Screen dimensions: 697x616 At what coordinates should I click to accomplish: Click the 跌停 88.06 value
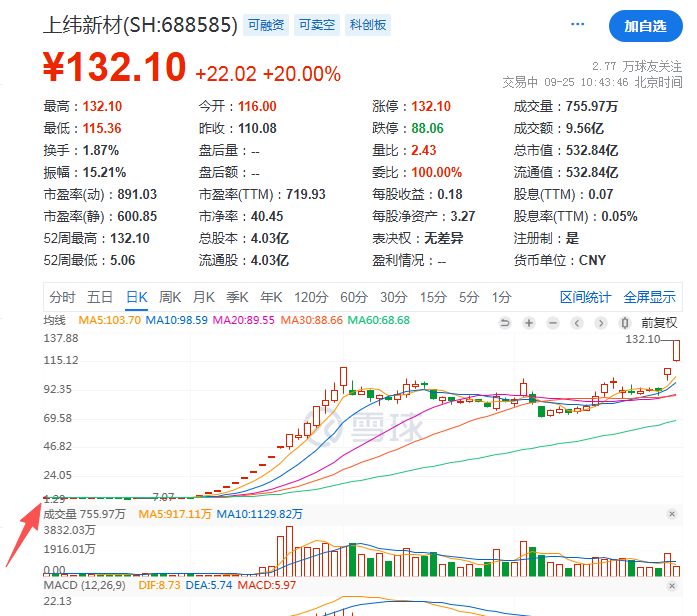coord(427,128)
